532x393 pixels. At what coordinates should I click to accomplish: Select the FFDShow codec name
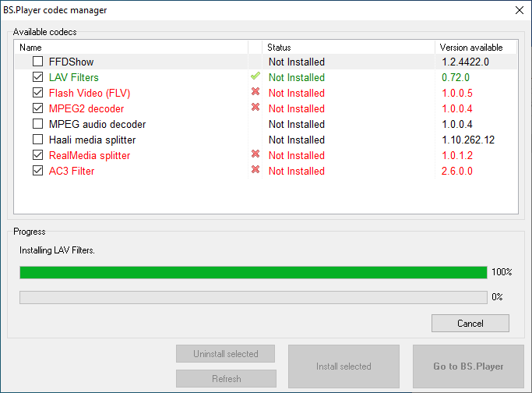pos(71,62)
